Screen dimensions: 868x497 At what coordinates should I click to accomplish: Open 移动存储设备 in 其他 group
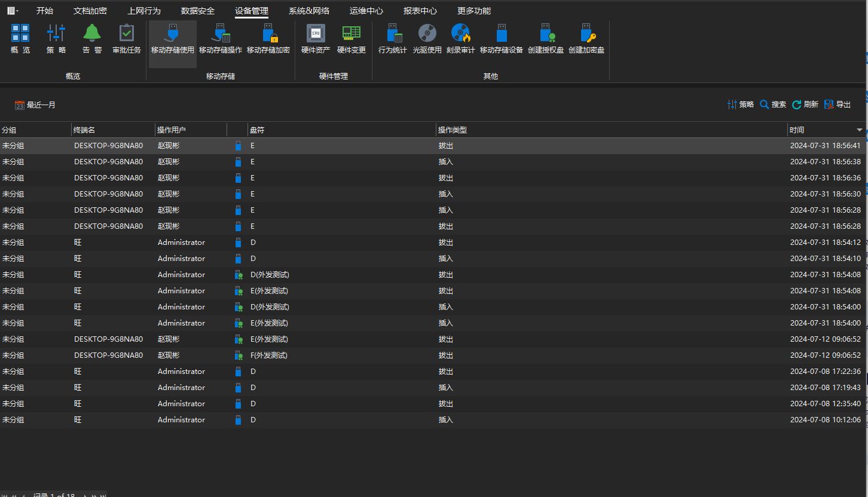[x=502, y=39]
